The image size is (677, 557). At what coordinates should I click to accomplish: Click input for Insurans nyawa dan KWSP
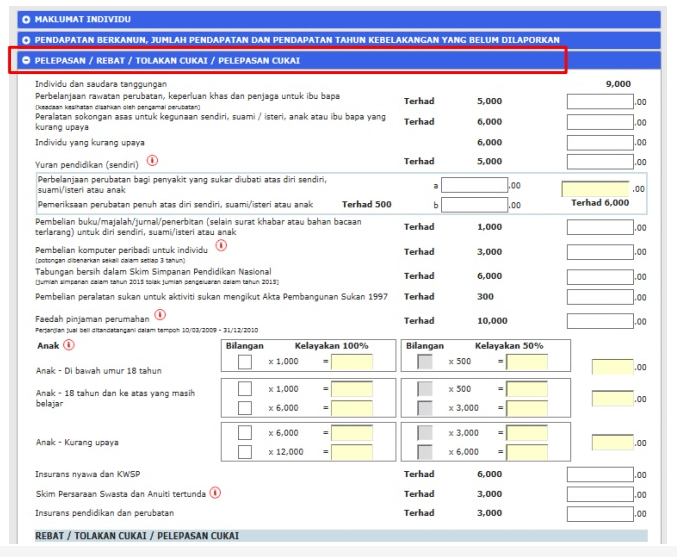pyautogui.click(x=600, y=475)
